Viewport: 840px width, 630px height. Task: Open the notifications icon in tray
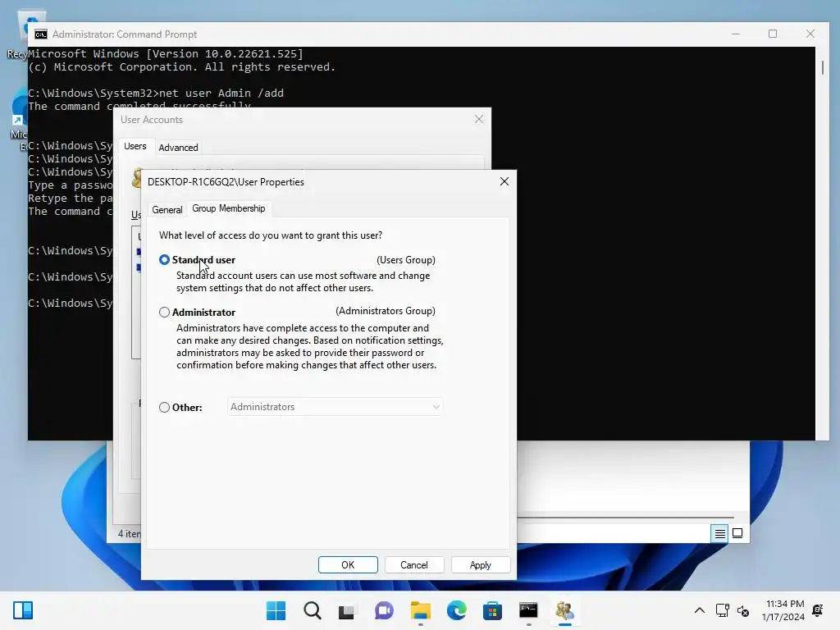click(x=818, y=610)
